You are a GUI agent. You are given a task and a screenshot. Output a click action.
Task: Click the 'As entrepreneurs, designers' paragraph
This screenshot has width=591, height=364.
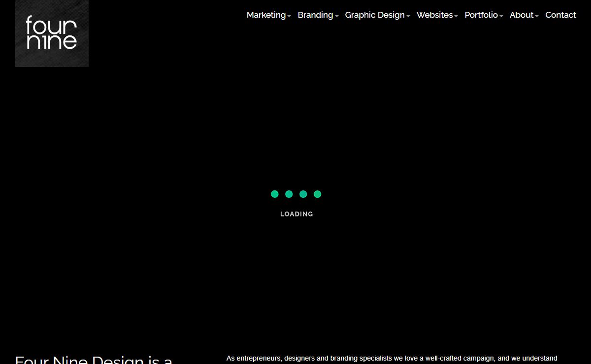point(392,359)
